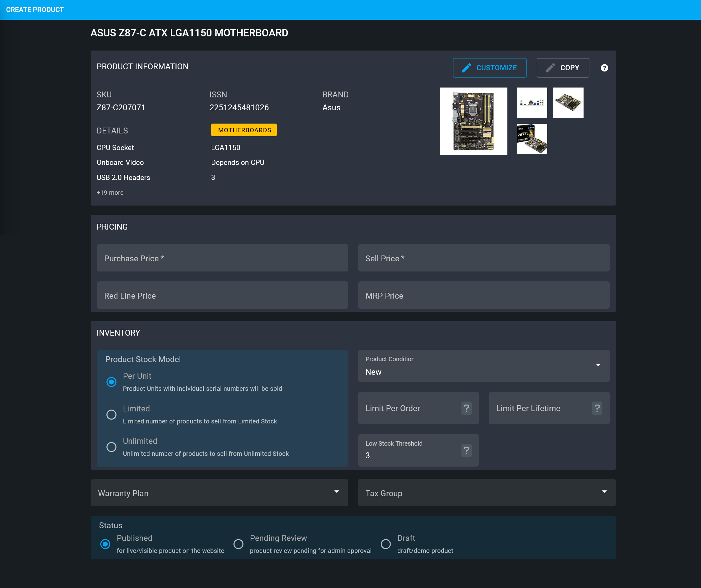Click the help question mark icon in Product Information
Image resolution: width=701 pixels, height=588 pixels.
click(604, 68)
